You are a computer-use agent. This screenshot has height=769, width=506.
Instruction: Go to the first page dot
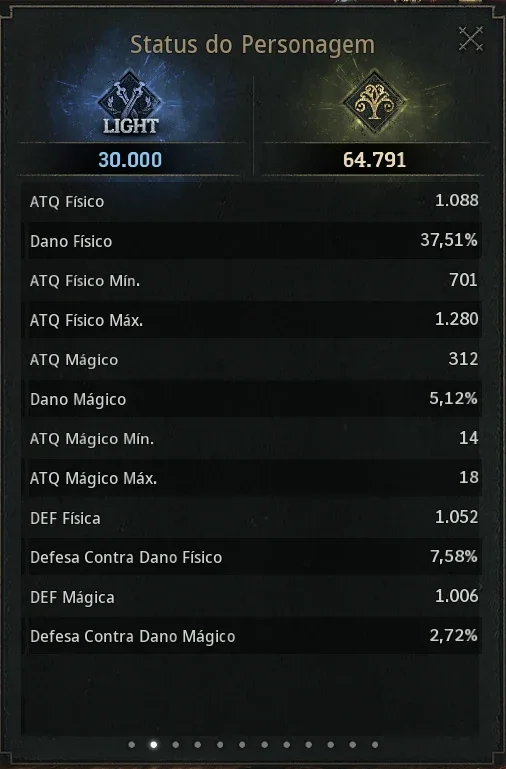(x=131, y=744)
